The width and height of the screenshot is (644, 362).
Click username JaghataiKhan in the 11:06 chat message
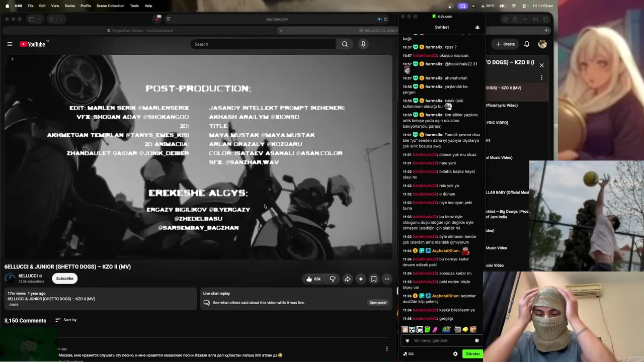click(445, 296)
